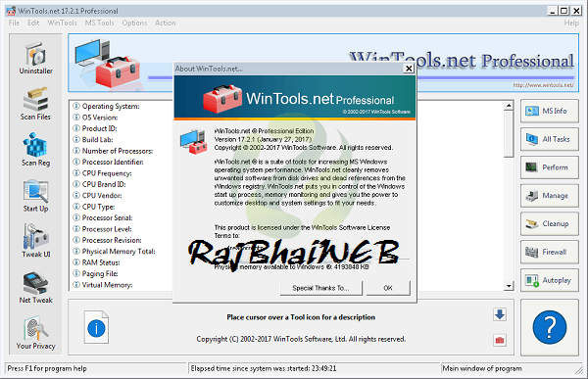Select the Virtual Memory row
Image resolution: width=588 pixels, height=379 pixels.
coord(102,285)
